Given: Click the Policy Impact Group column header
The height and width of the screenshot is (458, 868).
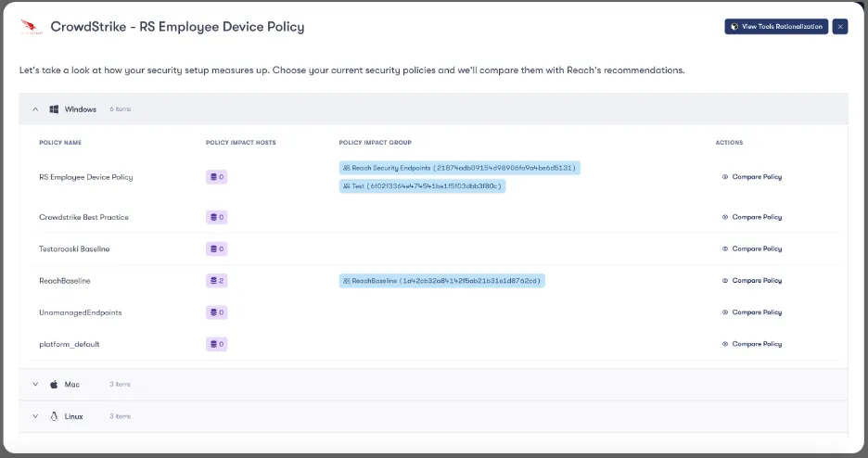Looking at the screenshot, I should 376,143.
